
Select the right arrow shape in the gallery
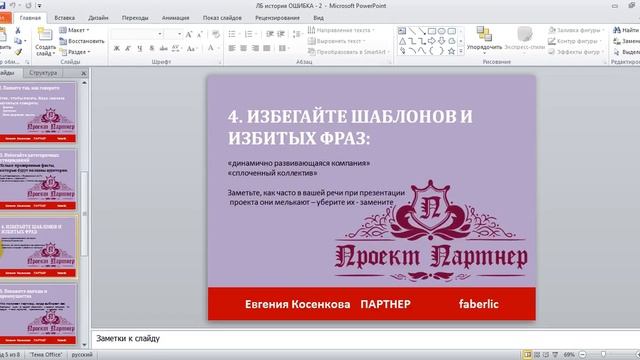click(x=432, y=41)
